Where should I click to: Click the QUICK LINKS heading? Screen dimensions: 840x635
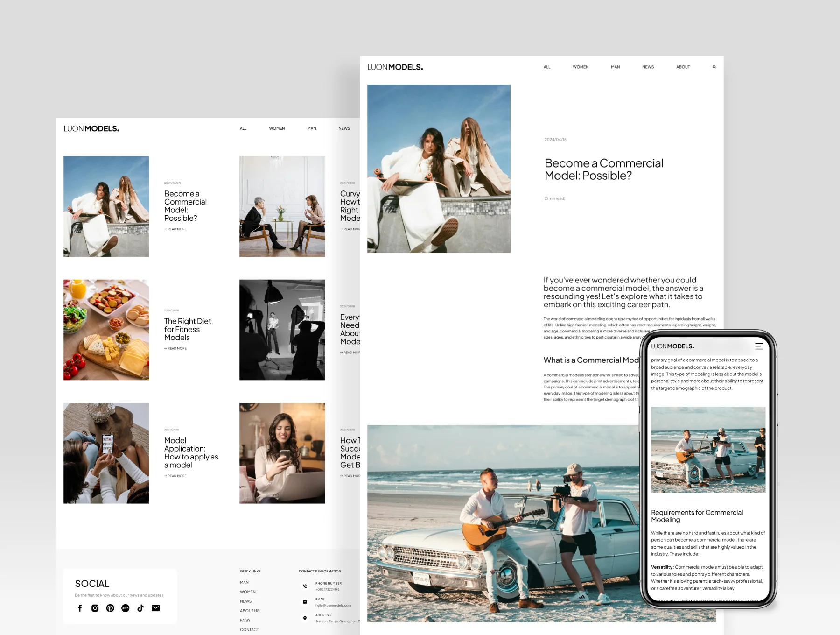point(250,571)
